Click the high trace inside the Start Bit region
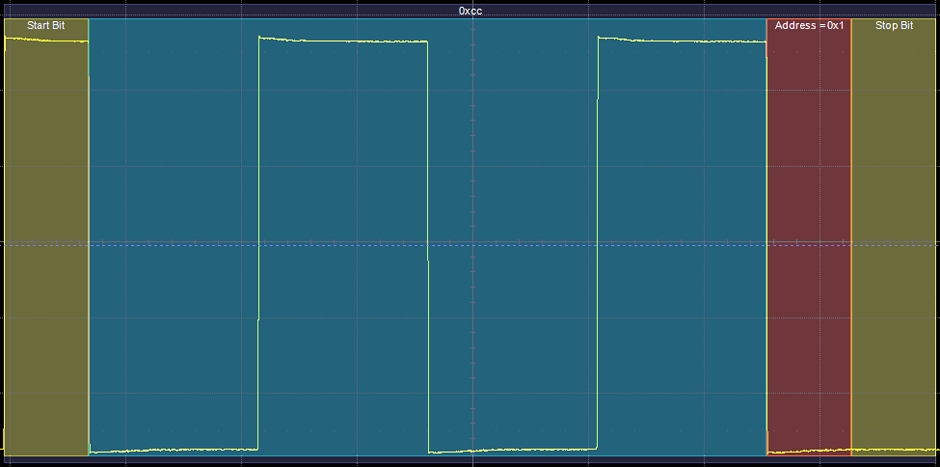 tap(46, 40)
